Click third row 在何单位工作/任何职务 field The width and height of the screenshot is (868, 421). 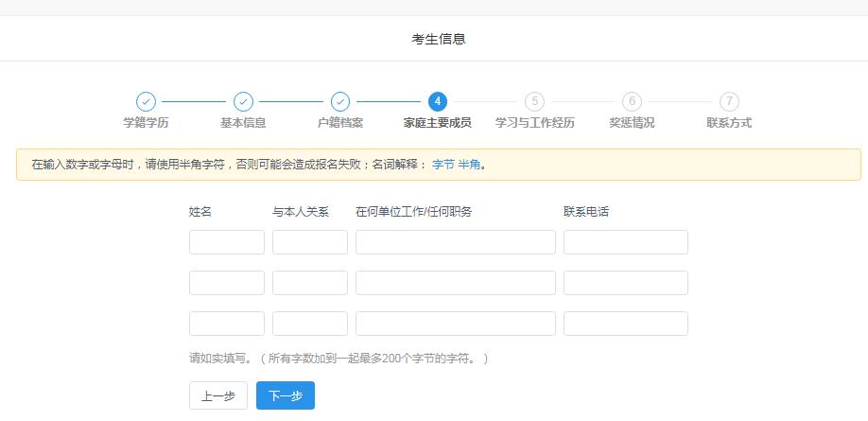[456, 324]
